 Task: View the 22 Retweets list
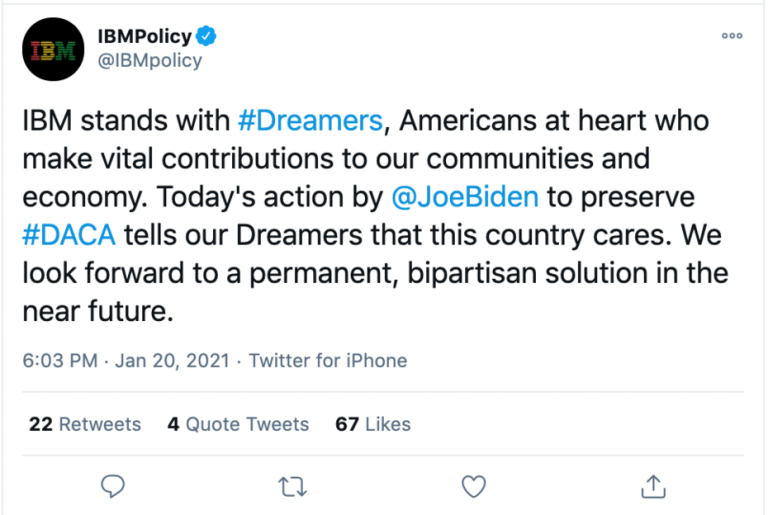tap(85, 424)
